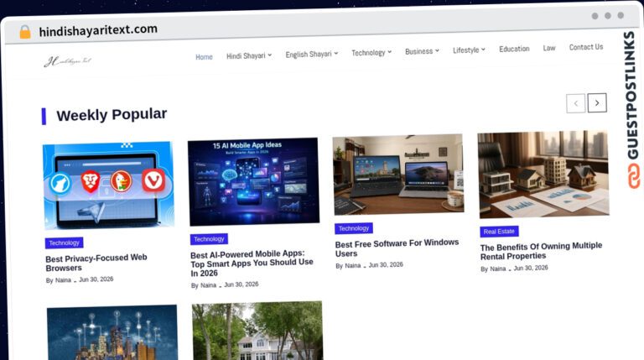Click author Naina under browsers article
644x360 pixels.
coord(63,280)
